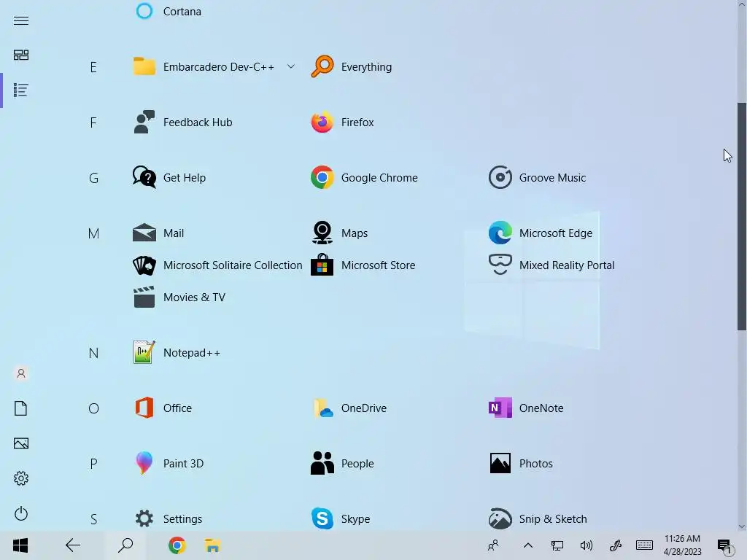Open Movies & TV
The height and width of the screenshot is (560, 747).
(x=179, y=297)
